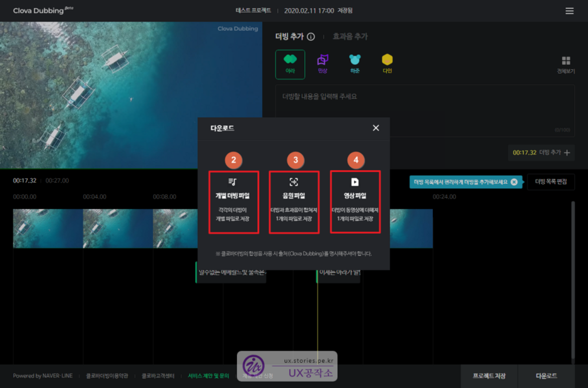Click the 더빙 목록 편집 button
This screenshot has width=588, height=388.
(x=551, y=182)
